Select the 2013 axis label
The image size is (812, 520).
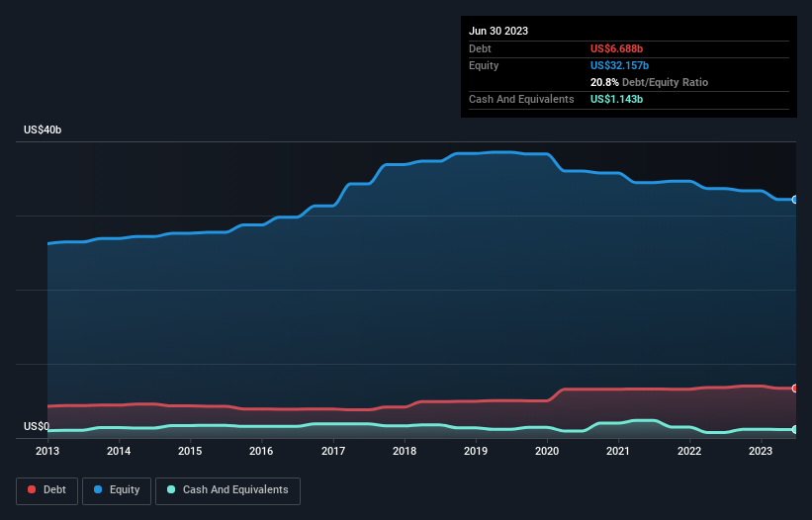click(x=47, y=451)
